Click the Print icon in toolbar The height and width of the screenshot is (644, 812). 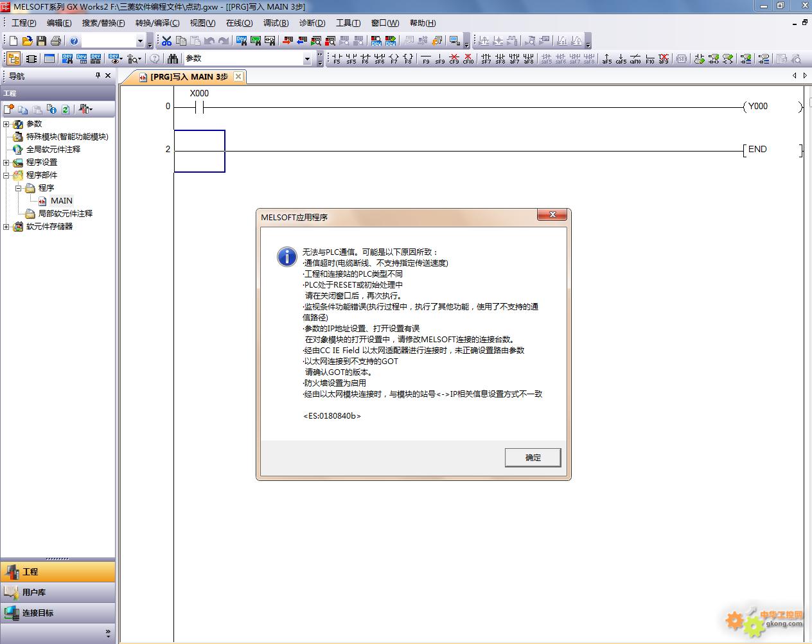(55, 41)
